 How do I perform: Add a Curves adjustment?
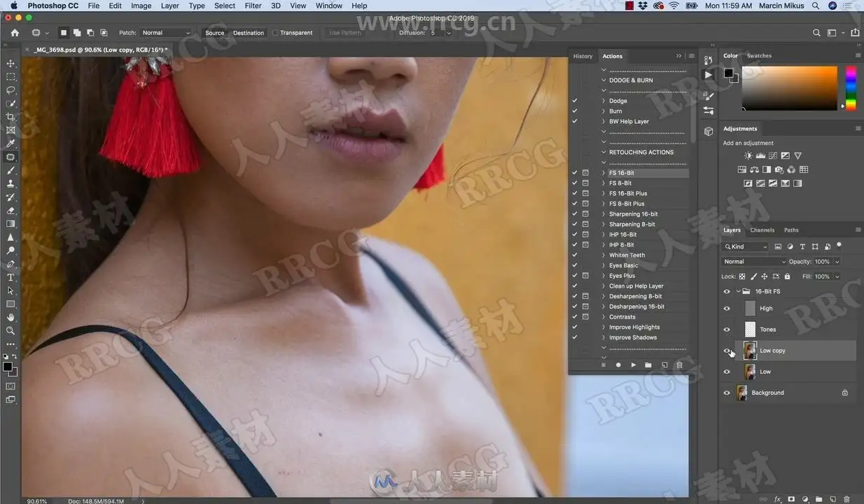click(772, 156)
